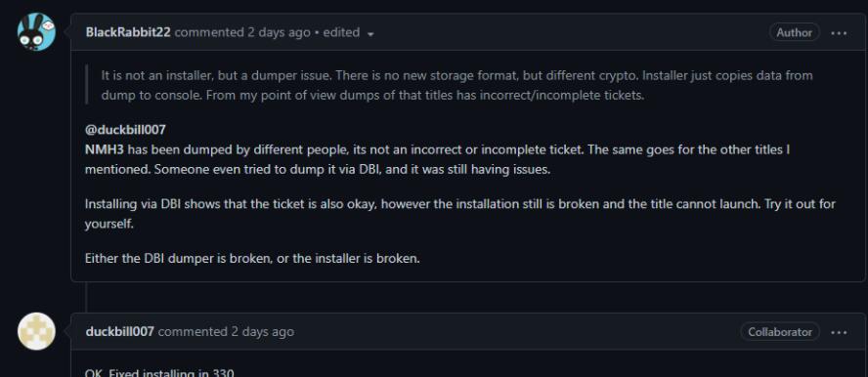Open options menu on duckbill007's comment
This screenshot has width=868, height=377.
[839, 332]
